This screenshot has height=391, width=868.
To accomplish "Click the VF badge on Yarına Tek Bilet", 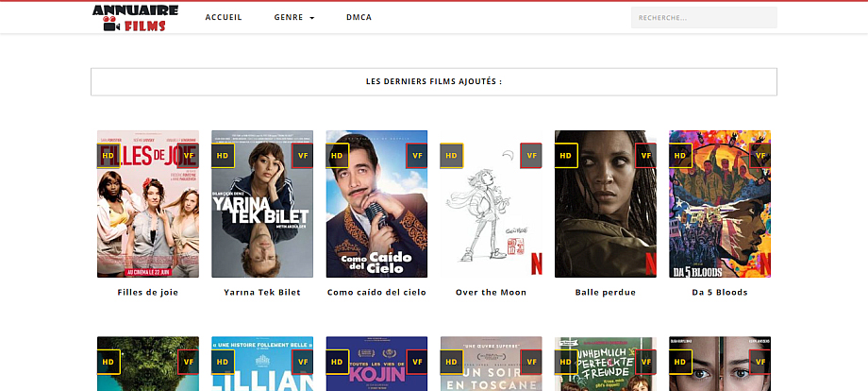I will 303,156.
